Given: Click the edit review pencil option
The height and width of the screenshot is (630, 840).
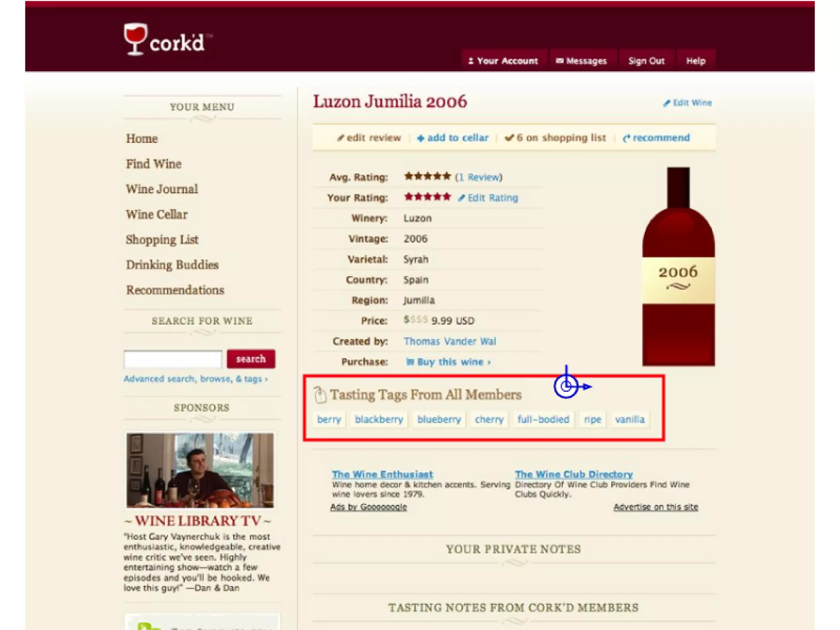Looking at the screenshot, I should (x=369, y=138).
